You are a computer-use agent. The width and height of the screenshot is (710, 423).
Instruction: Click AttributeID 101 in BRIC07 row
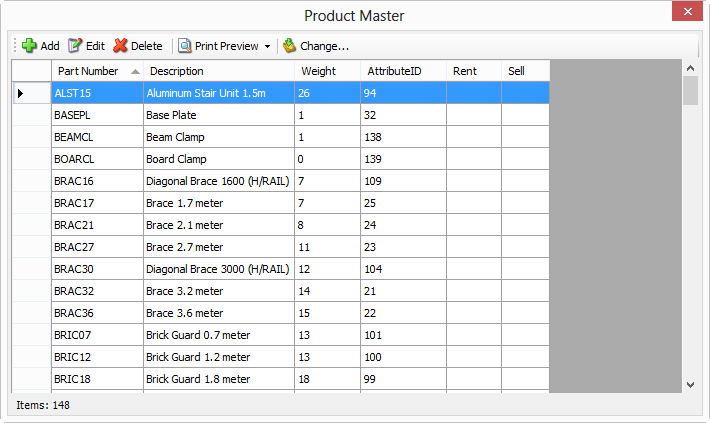click(404, 335)
